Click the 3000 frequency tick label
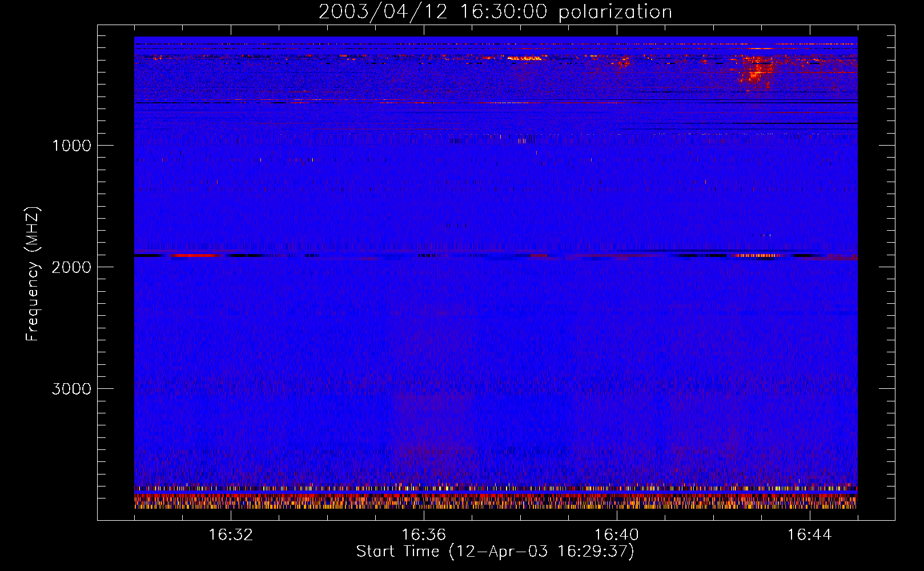Screen dimensions: 924x571 [x=71, y=389]
